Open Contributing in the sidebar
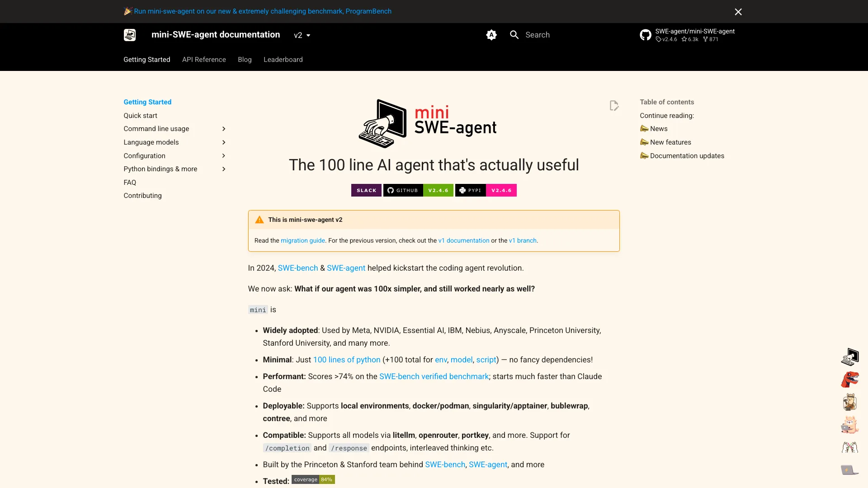Viewport: 868px width, 488px height. click(142, 196)
